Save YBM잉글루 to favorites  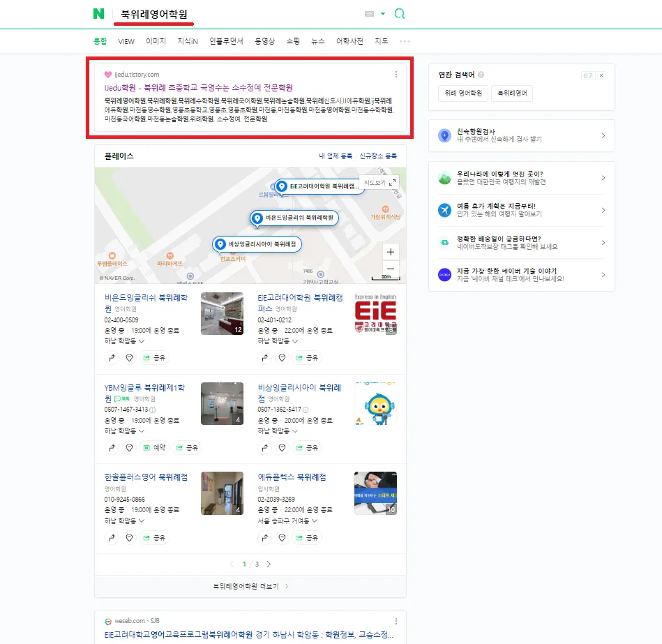[130, 448]
